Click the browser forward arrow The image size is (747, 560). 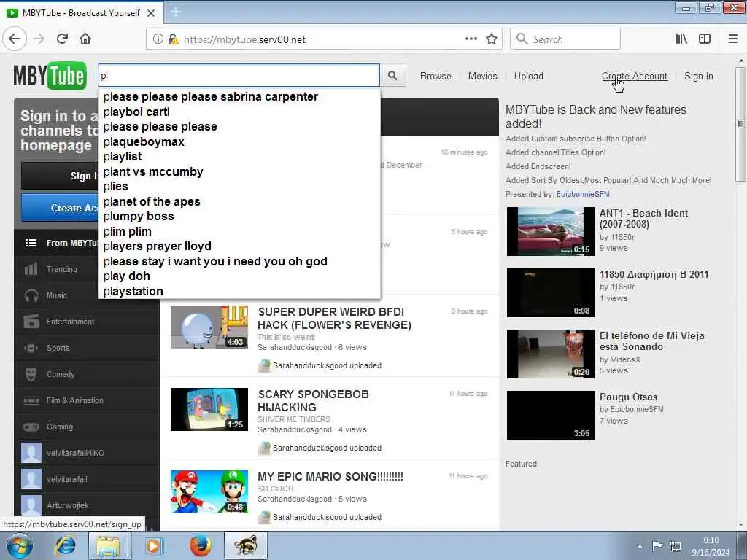(x=39, y=39)
